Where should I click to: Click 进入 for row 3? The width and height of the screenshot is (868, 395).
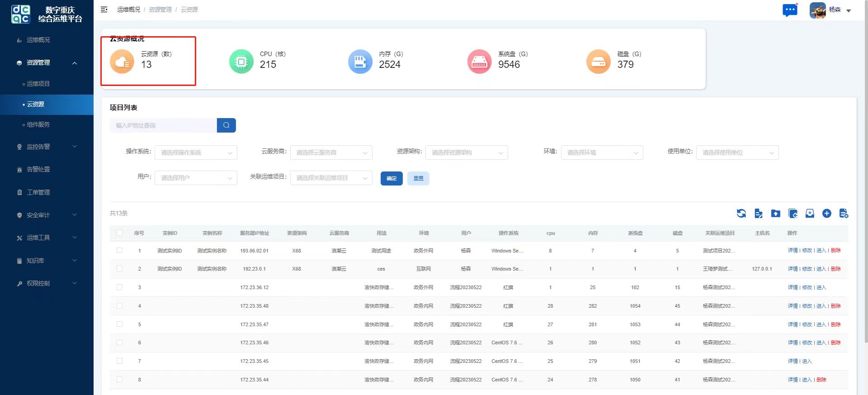[x=821, y=287]
